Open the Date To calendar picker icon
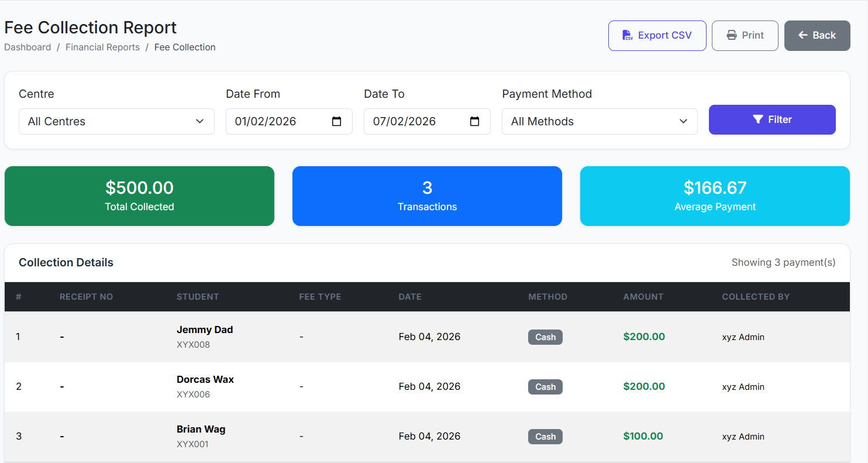 point(474,121)
